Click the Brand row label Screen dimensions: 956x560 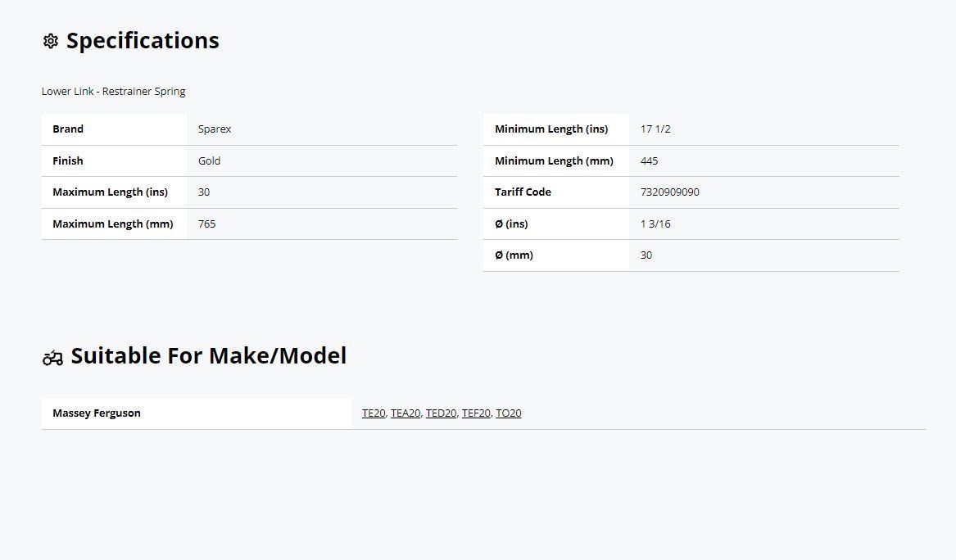click(x=68, y=129)
